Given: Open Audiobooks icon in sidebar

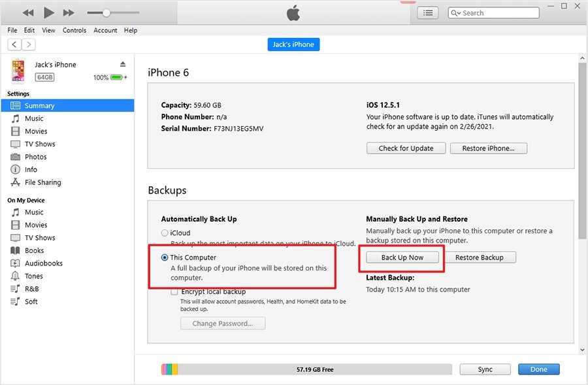Looking at the screenshot, I should click(15, 263).
